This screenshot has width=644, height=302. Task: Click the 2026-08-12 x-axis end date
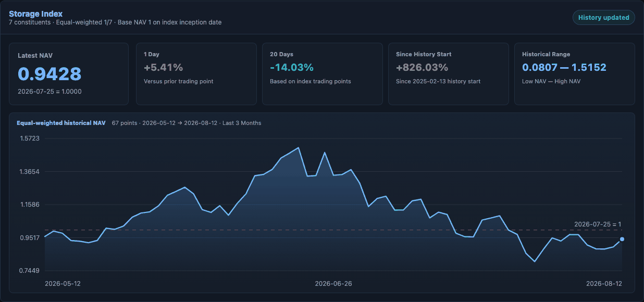[x=604, y=284]
